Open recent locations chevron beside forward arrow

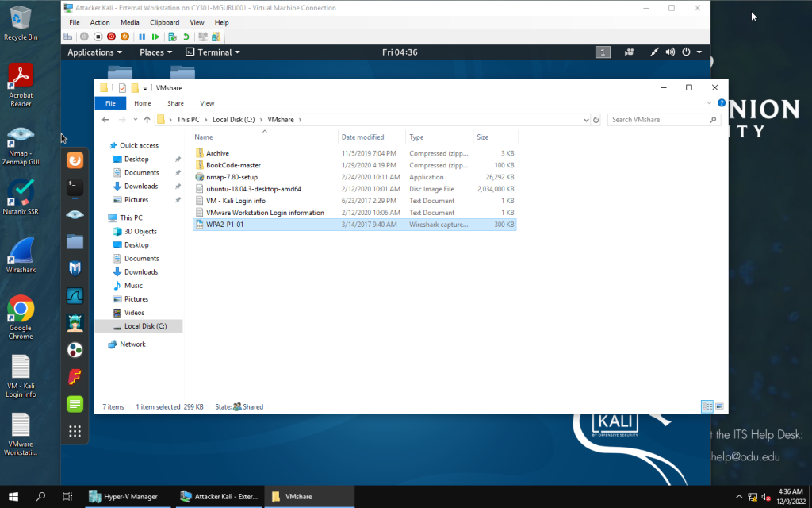point(135,120)
